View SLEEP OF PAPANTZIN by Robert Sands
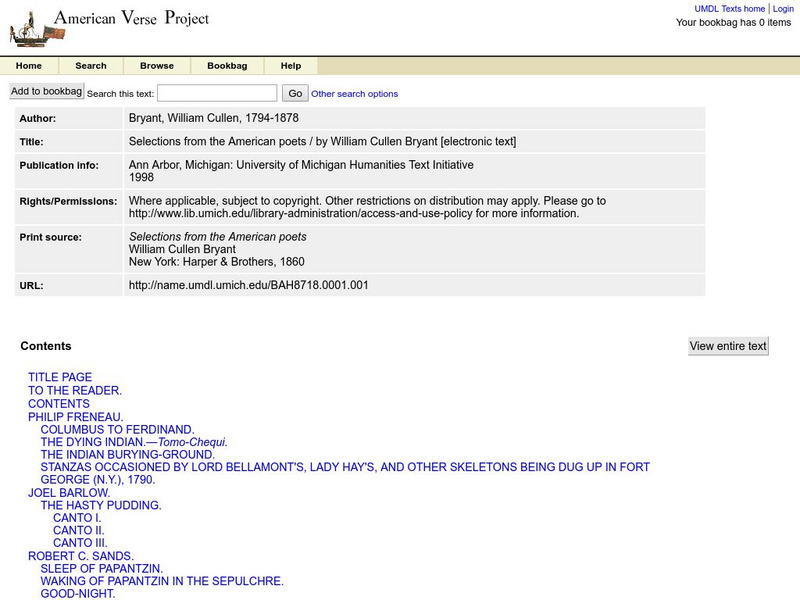The height and width of the screenshot is (600, 800). tap(103, 569)
